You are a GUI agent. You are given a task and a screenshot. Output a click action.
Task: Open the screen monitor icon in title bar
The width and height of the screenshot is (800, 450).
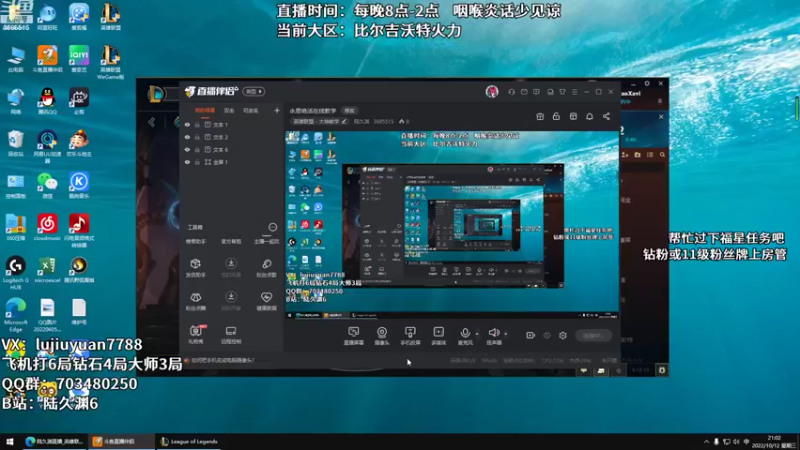point(550,92)
